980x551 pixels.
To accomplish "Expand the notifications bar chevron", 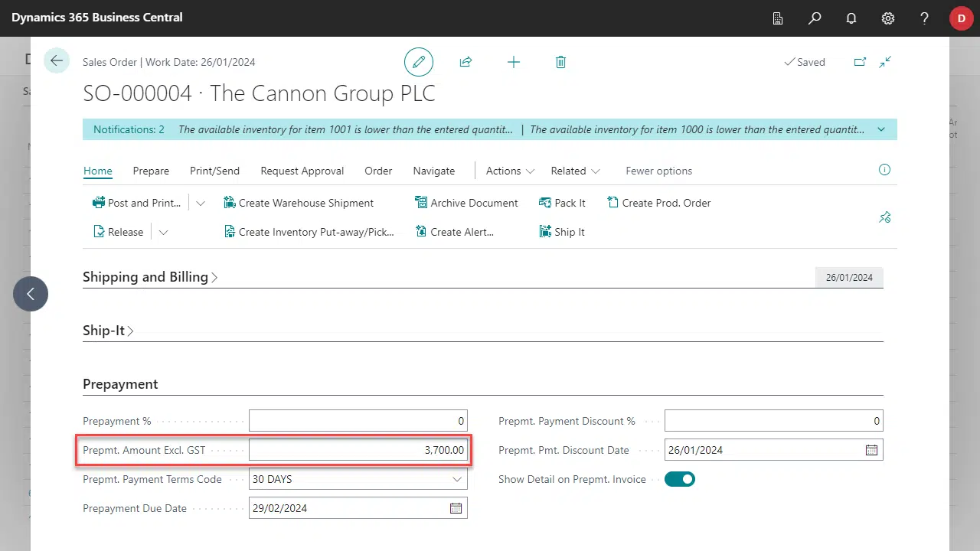I will click(881, 129).
